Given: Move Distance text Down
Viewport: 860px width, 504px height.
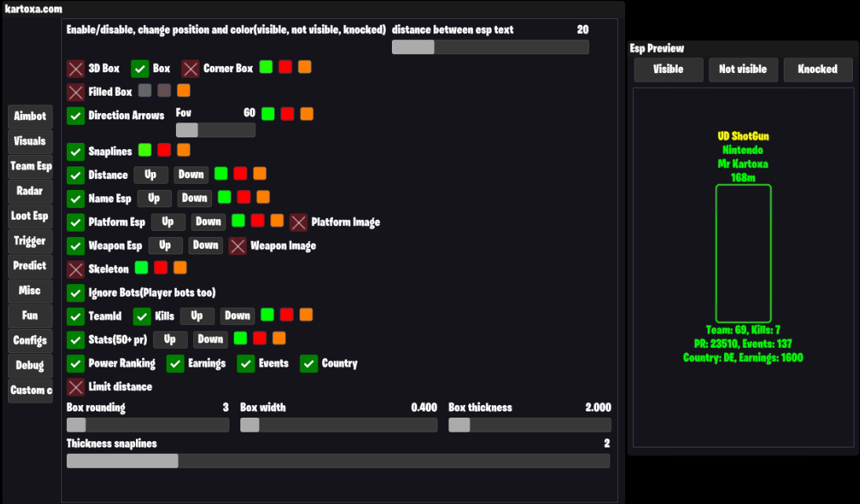Looking at the screenshot, I should click(x=191, y=174).
